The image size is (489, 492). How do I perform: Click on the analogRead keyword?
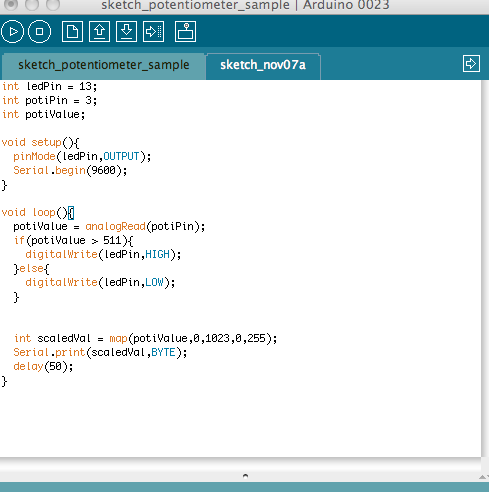(115, 227)
